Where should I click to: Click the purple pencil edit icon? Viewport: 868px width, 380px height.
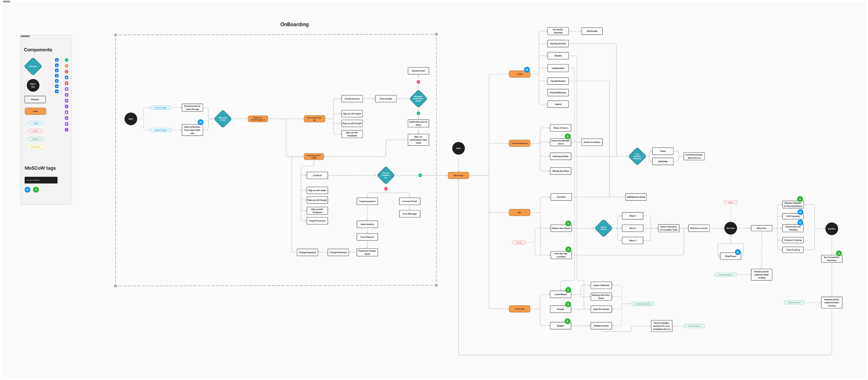tap(67, 106)
